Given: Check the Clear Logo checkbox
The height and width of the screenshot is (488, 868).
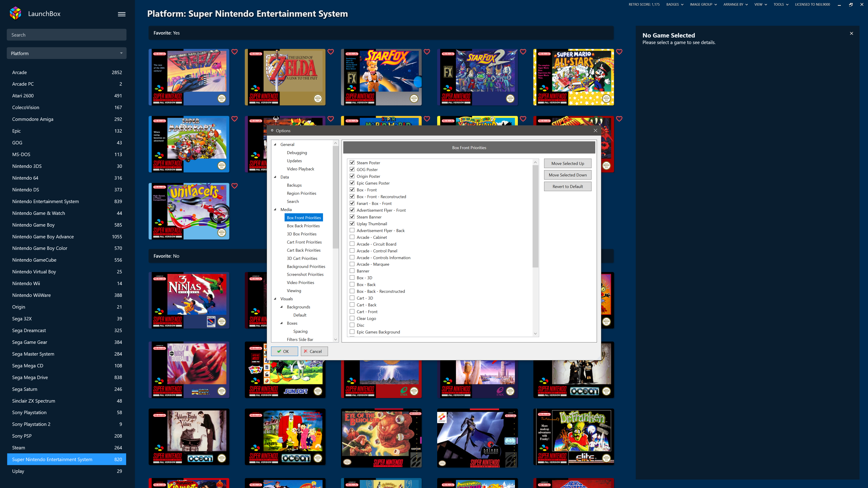Looking at the screenshot, I should tap(352, 318).
